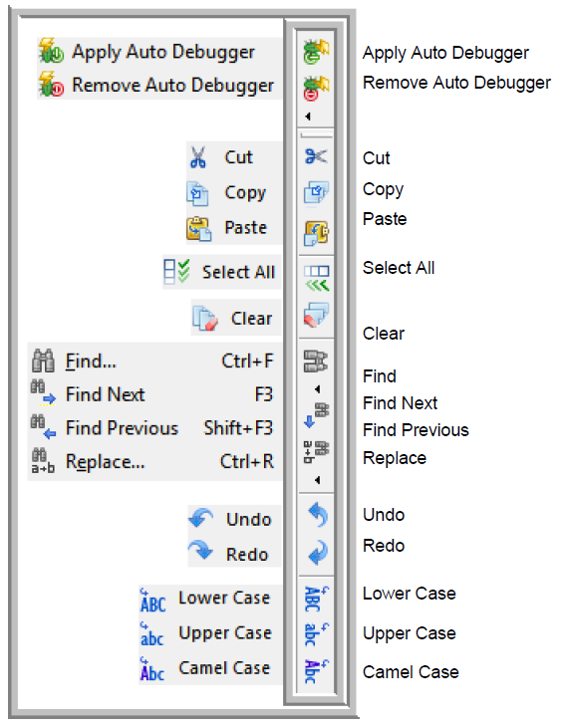Click the Paste clipboard icon in the toolbar
This screenshot has width=563, height=728.
point(316,233)
